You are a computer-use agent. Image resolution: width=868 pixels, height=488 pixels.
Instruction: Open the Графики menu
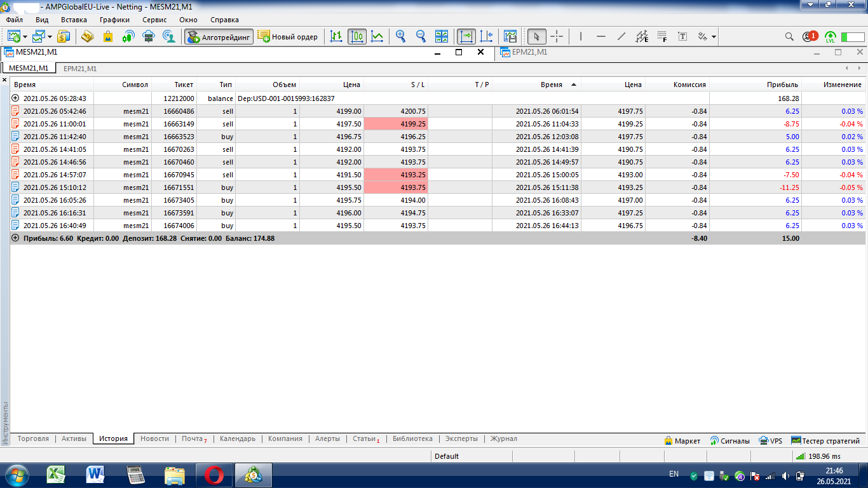click(x=114, y=20)
